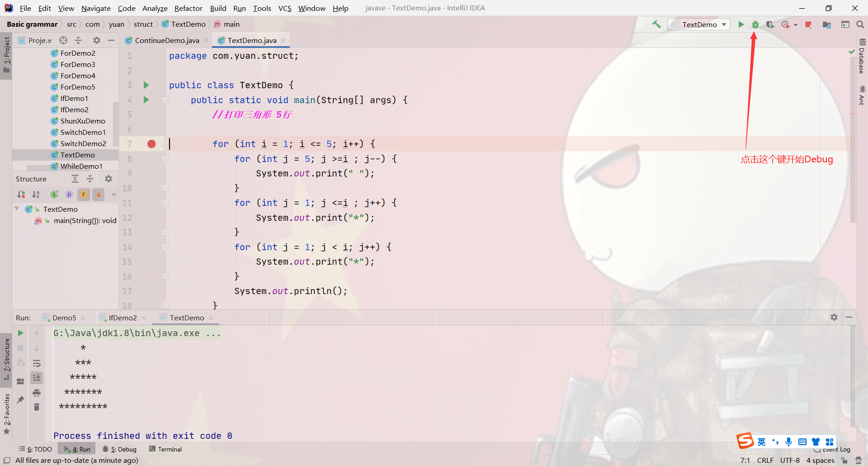Open Structure panel settings gear
Screen dimensions: 868x466
(108, 179)
